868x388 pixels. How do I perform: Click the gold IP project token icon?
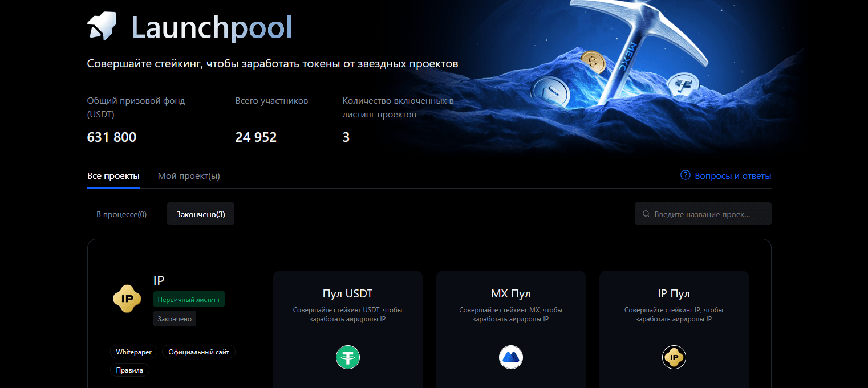(x=127, y=299)
